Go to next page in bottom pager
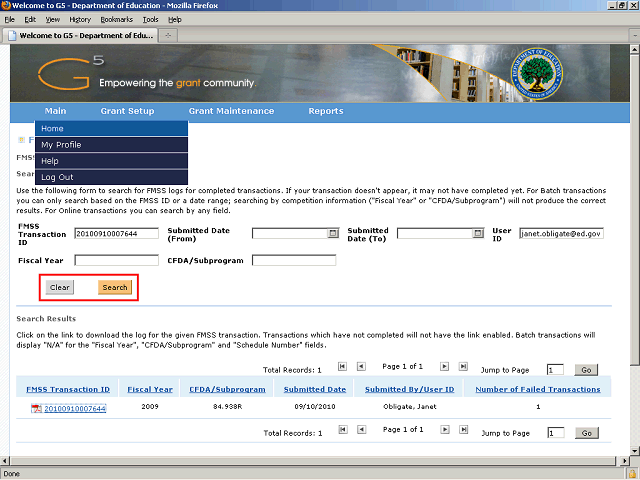The width and height of the screenshot is (640, 480). (x=445, y=429)
